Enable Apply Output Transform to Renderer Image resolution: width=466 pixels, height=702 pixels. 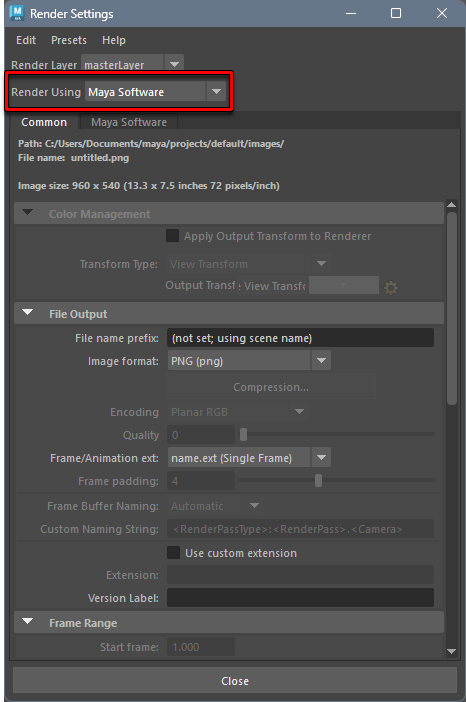coord(172,235)
